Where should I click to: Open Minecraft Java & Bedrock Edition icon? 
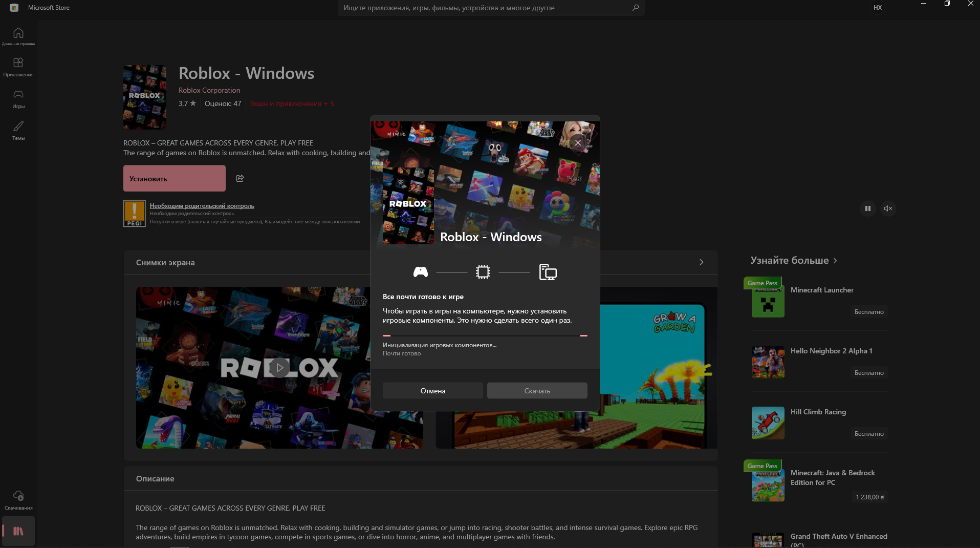[x=768, y=485]
